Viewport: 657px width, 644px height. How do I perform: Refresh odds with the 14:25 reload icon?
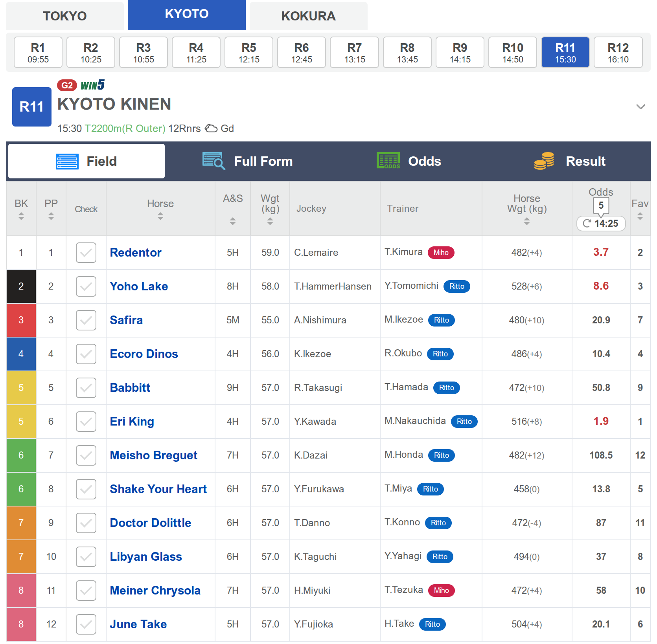(x=587, y=224)
